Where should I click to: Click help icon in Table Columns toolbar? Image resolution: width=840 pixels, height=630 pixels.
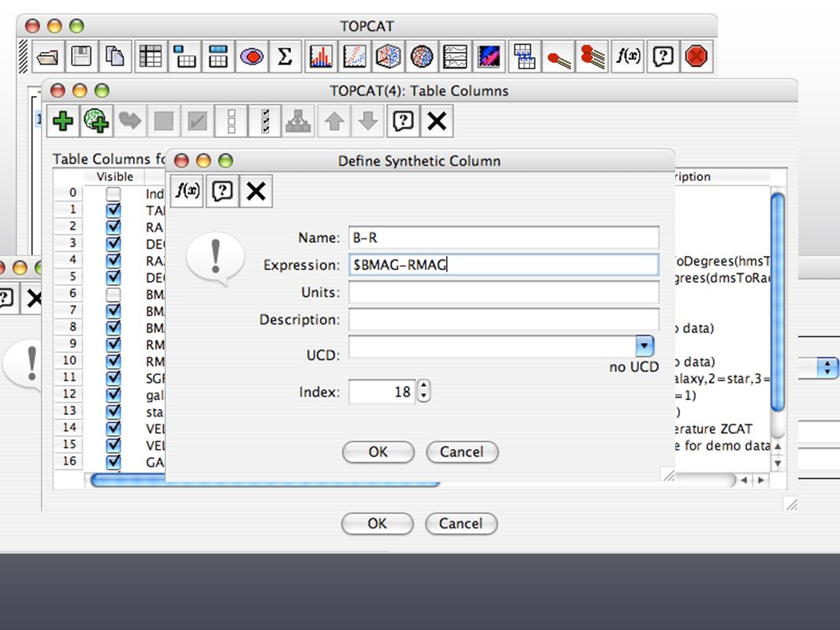(x=403, y=121)
